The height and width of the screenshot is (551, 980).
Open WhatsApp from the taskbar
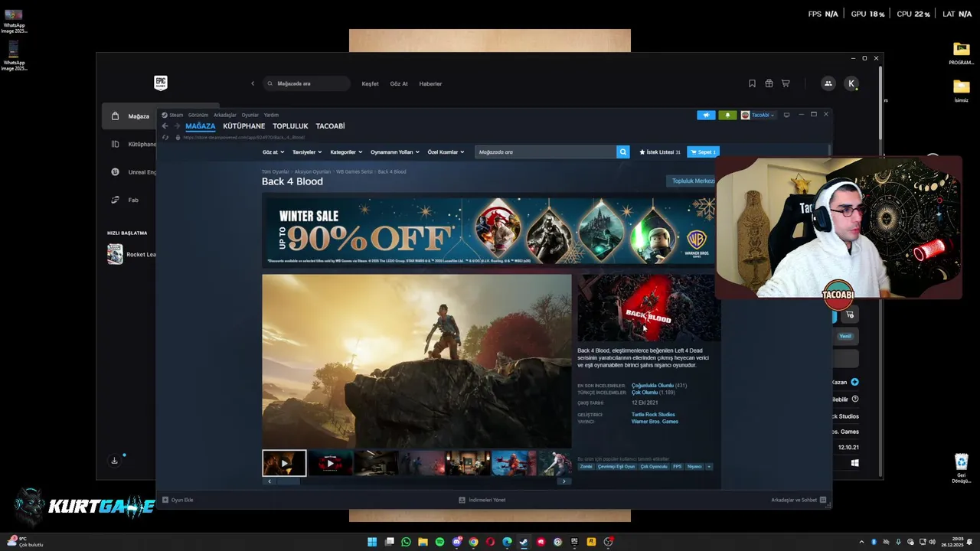[406, 542]
